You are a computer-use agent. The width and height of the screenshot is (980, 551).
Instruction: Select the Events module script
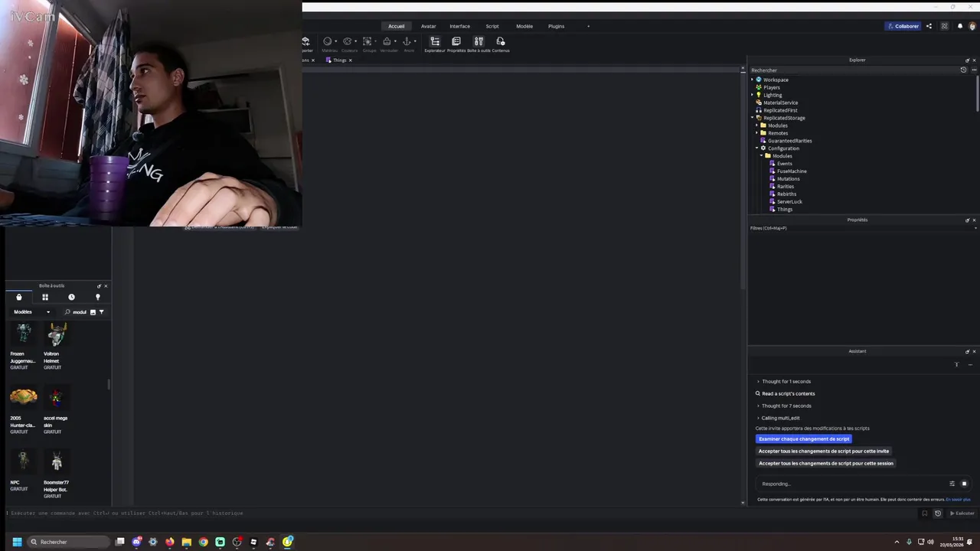click(784, 164)
